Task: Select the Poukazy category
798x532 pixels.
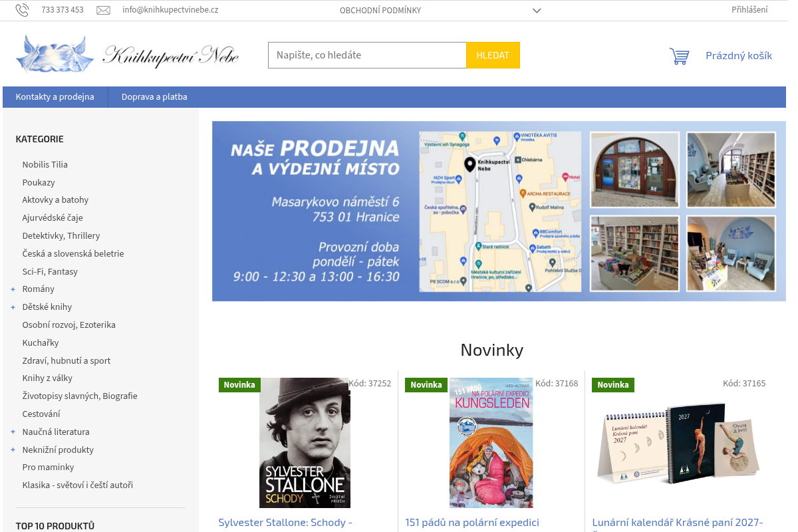Action: pyautogui.click(x=39, y=183)
